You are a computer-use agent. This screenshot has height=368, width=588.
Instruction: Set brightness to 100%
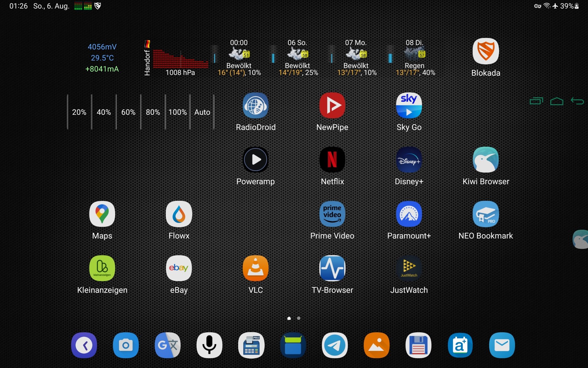point(178,112)
